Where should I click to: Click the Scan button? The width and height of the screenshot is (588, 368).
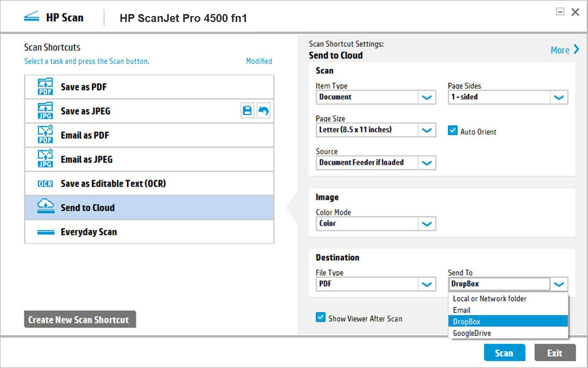tap(504, 353)
